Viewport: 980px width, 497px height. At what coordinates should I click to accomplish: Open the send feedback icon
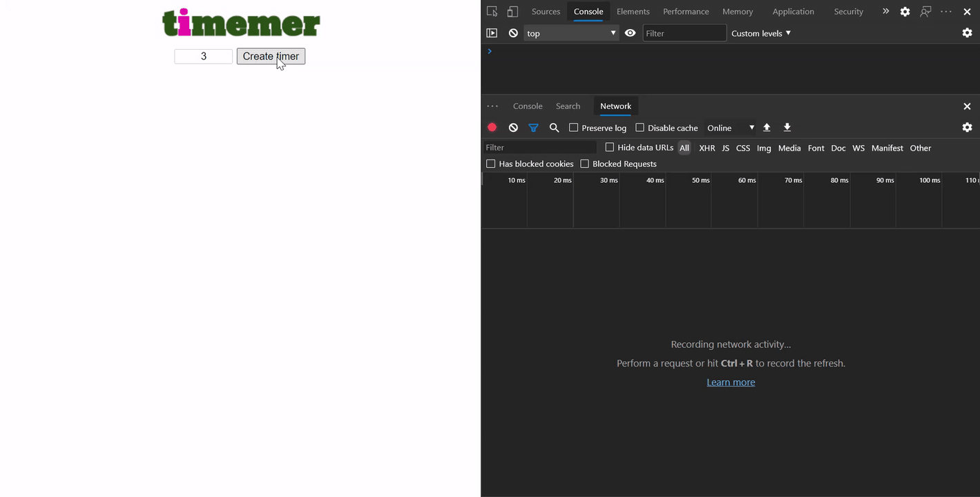tap(925, 12)
